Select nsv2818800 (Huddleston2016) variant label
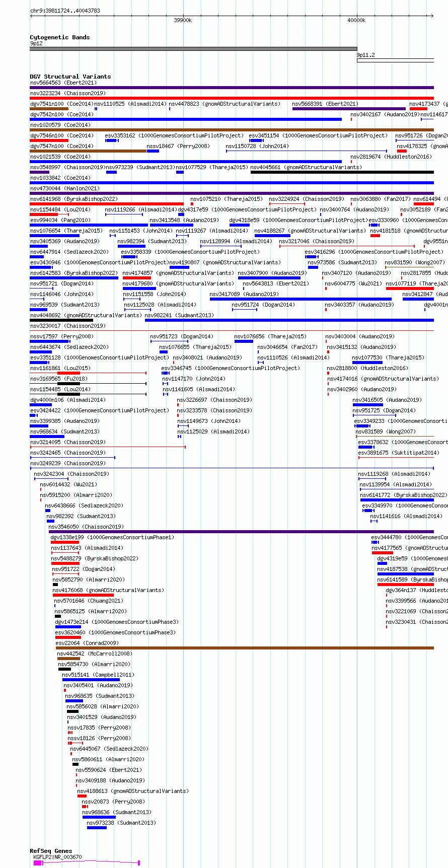 click(x=367, y=368)
